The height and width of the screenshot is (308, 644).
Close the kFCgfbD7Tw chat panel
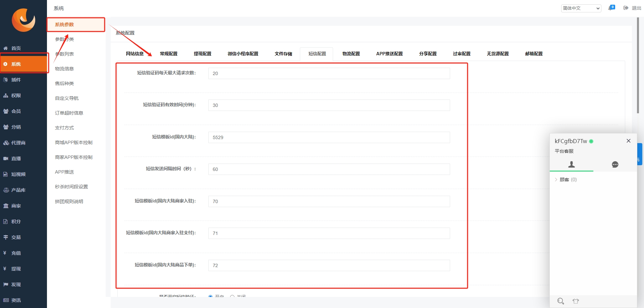[629, 141]
